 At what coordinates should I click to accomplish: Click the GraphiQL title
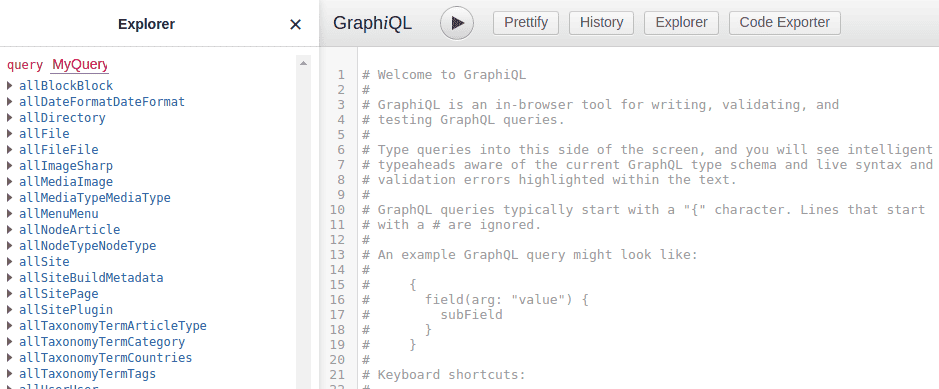coord(372,23)
